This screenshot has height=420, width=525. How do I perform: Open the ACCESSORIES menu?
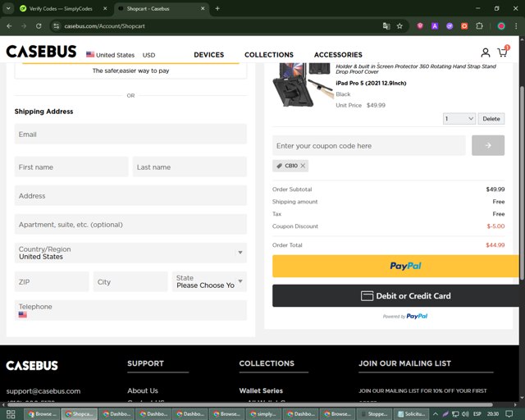[x=338, y=55]
